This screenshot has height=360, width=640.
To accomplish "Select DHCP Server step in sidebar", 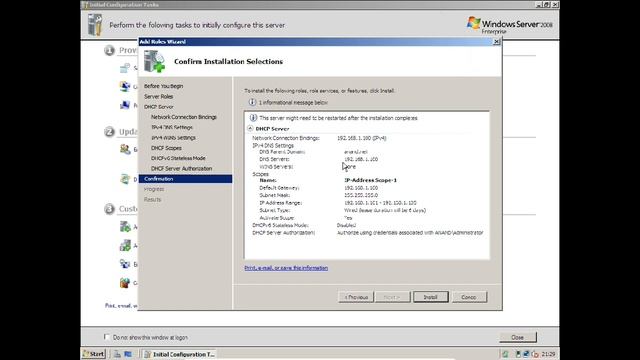I will pyautogui.click(x=158, y=107).
